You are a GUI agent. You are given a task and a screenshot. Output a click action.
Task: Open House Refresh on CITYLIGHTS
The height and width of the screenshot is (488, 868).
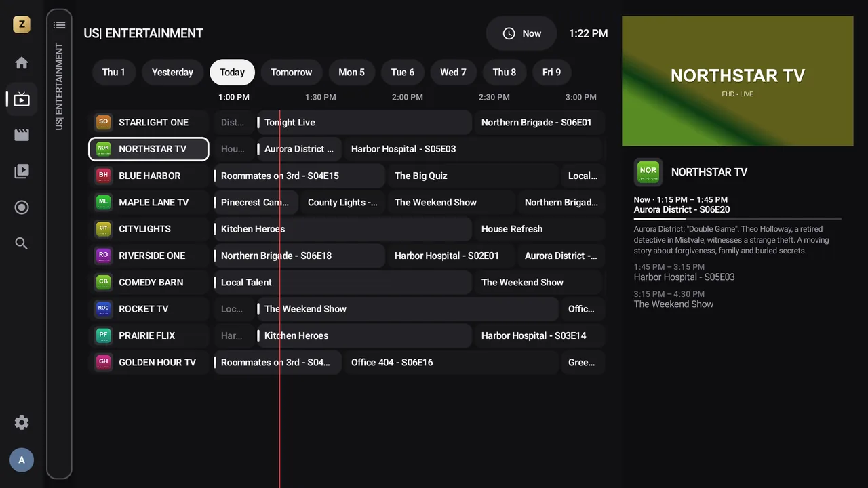(x=539, y=229)
